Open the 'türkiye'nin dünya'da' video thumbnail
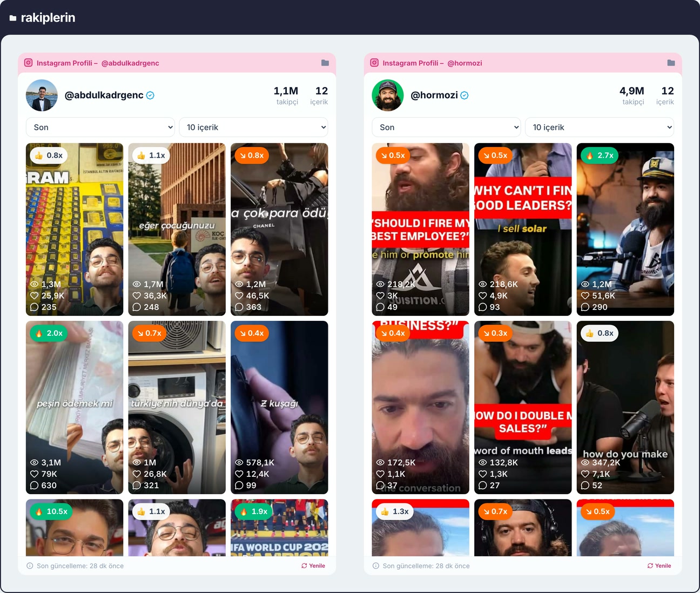This screenshot has width=700, height=593. pos(177,408)
